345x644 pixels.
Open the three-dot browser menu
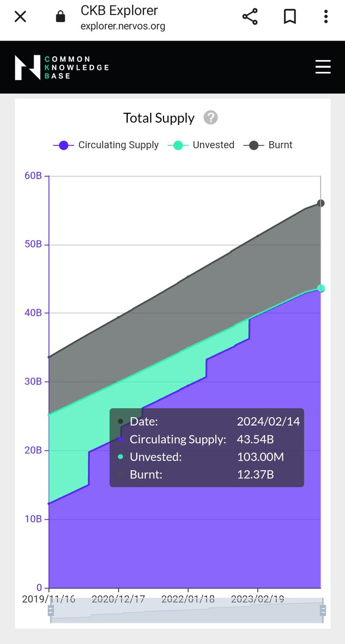[326, 17]
